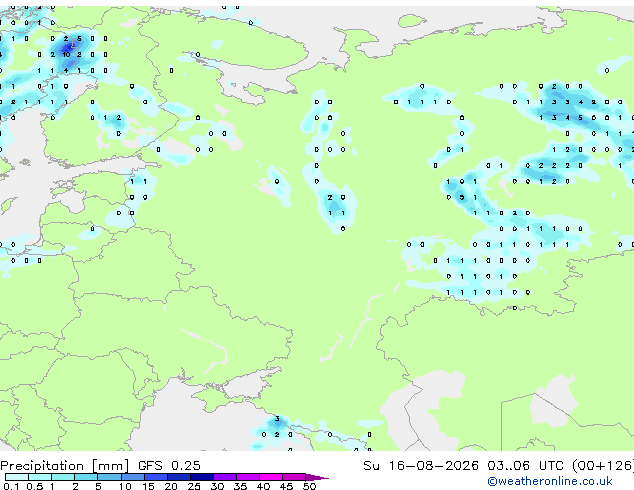Screen dimensions: 634x490
Task: Click the '50' legend scale label
Action: click(309, 486)
